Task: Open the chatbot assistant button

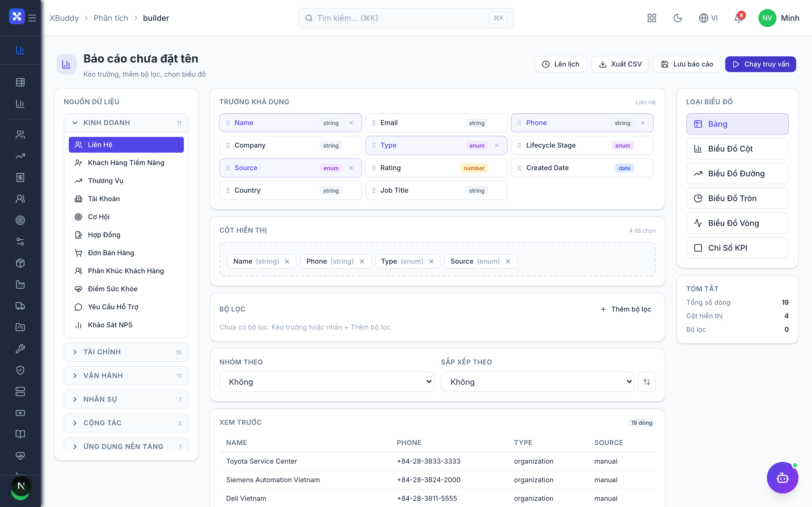Action: tap(782, 477)
